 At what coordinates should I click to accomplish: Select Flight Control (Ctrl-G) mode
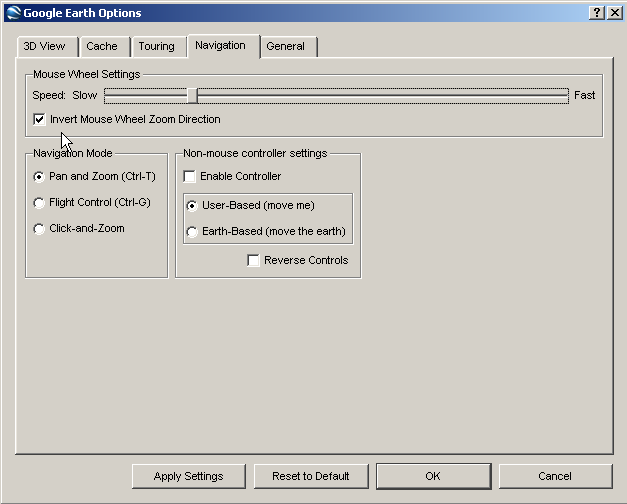[39, 203]
